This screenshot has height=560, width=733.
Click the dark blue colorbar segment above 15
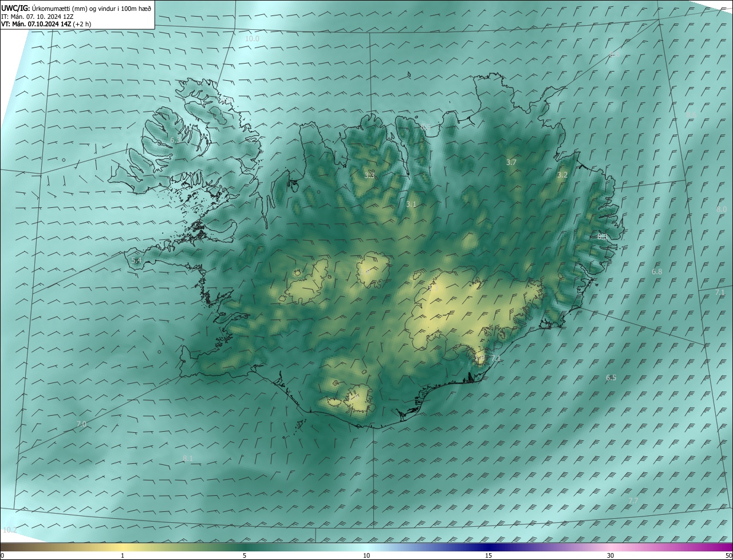coord(488,547)
